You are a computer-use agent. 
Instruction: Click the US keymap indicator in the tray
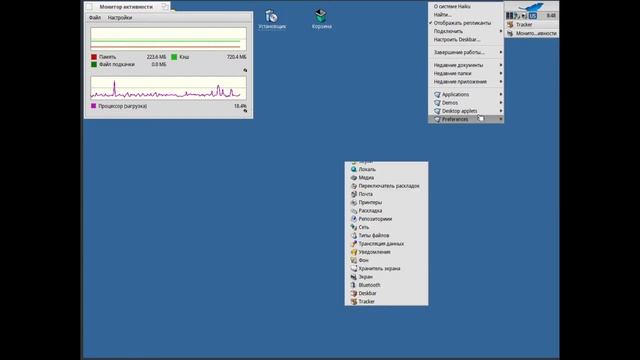pos(533,16)
